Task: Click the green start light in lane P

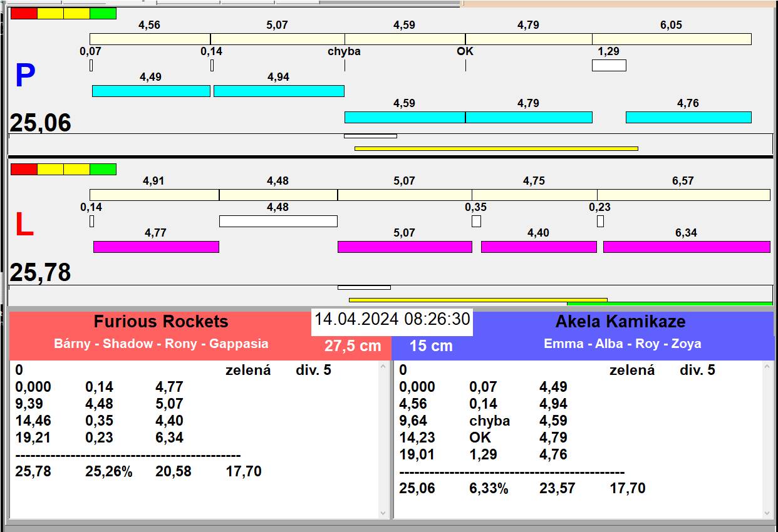Action: pyautogui.click(x=103, y=13)
